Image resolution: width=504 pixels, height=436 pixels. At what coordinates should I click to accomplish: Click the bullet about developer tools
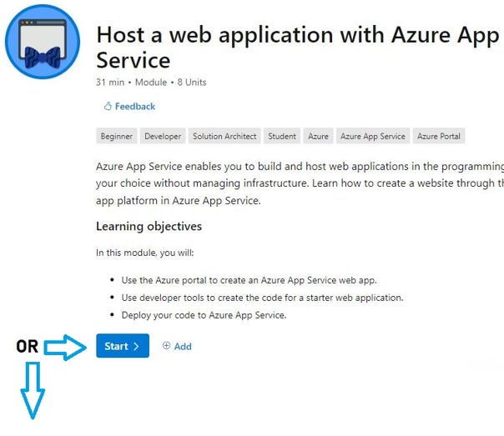pyautogui.click(x=262, y=298)
